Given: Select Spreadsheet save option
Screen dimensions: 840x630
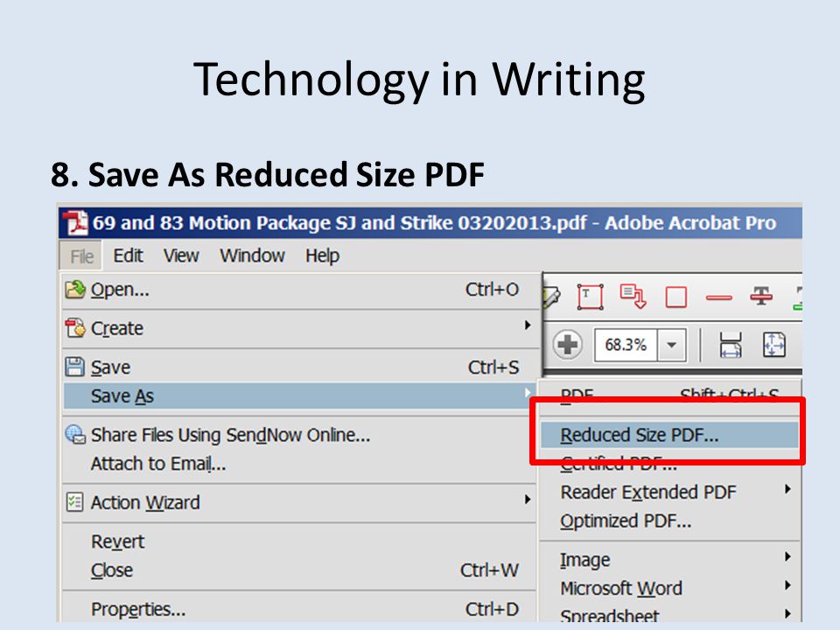Looking at the screenshot, I should tap(669, 615).
